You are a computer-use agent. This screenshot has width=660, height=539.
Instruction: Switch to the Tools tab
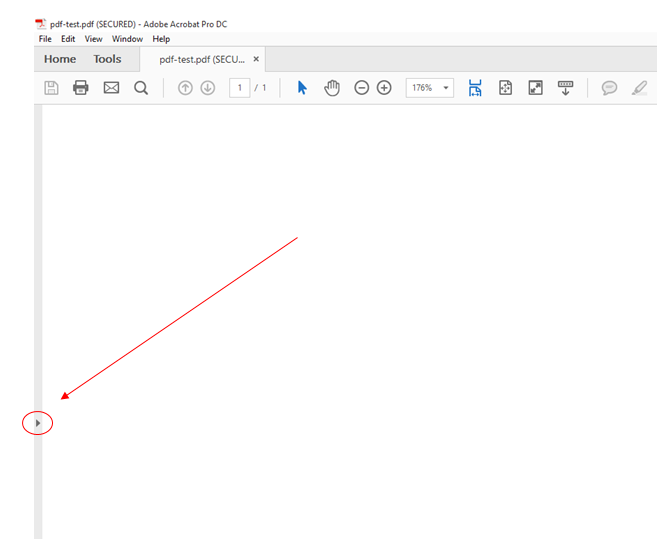[x=107, y=59]
